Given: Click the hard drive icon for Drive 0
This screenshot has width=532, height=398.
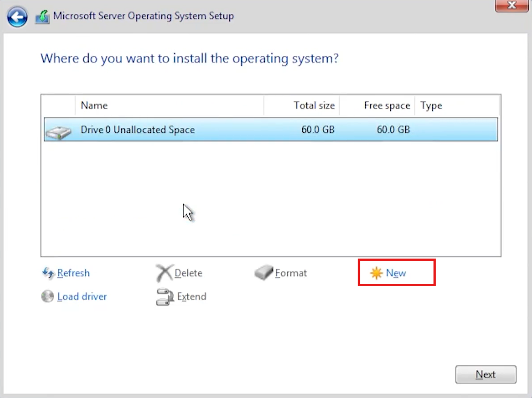Looking at the screenshot, I should point(58,132).
